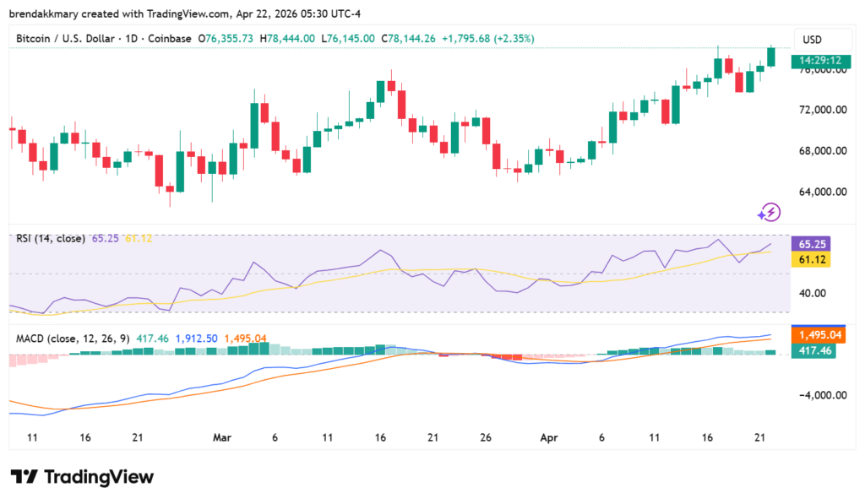Click the highest green candle near April 21
This screenshot has width=865, height=504.
point(770,55)
